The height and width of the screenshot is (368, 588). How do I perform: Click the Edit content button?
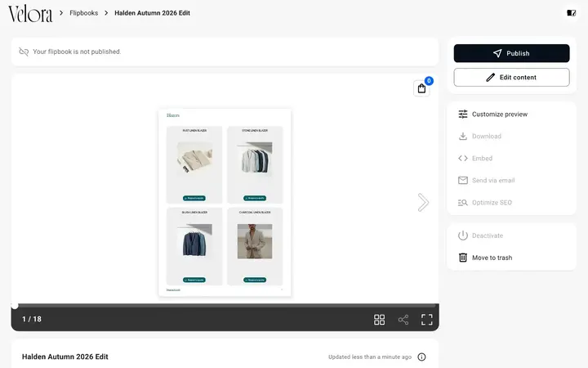[x=511, y=78]
